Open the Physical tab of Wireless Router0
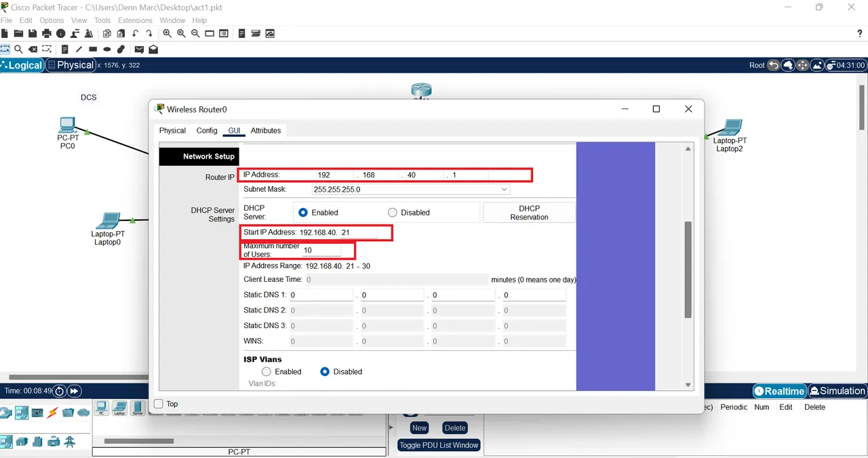 click(172, 130)
